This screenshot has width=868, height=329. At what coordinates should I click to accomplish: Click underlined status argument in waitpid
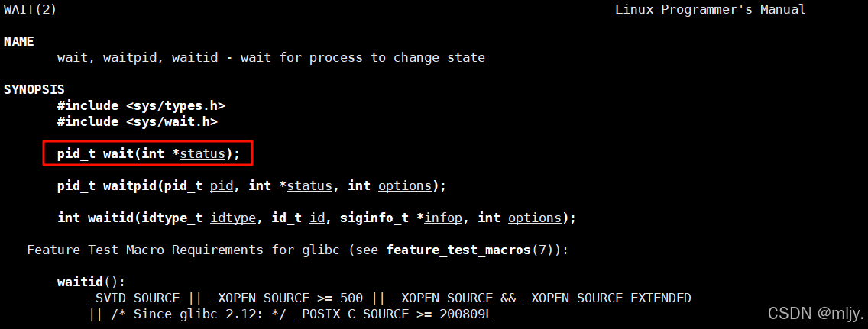(309, 185)
